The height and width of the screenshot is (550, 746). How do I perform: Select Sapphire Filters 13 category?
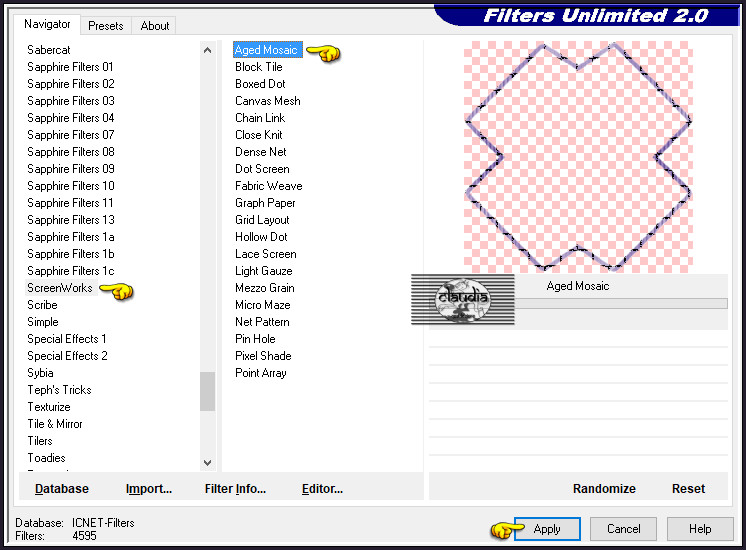[x=70, y=220]
